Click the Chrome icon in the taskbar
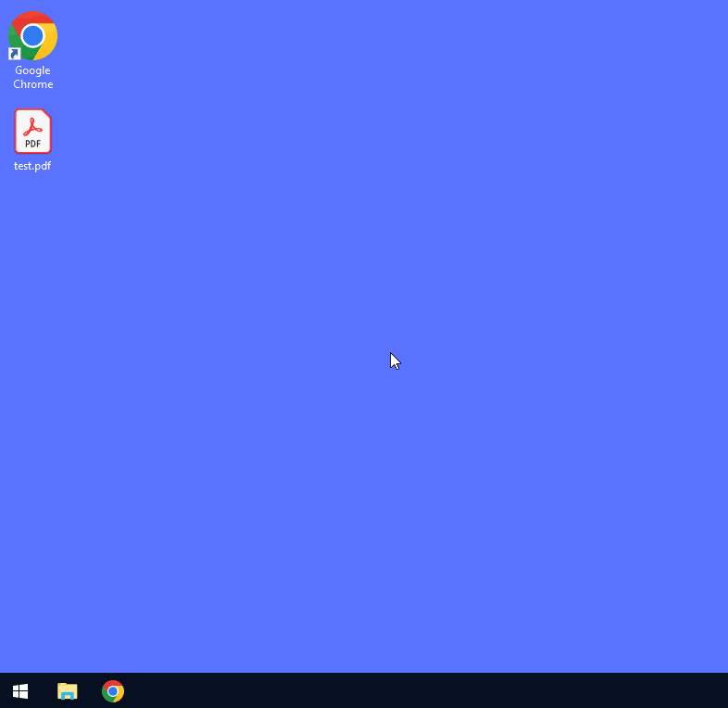728x708 pixels. pyautogui.click(x=113, y=691)
